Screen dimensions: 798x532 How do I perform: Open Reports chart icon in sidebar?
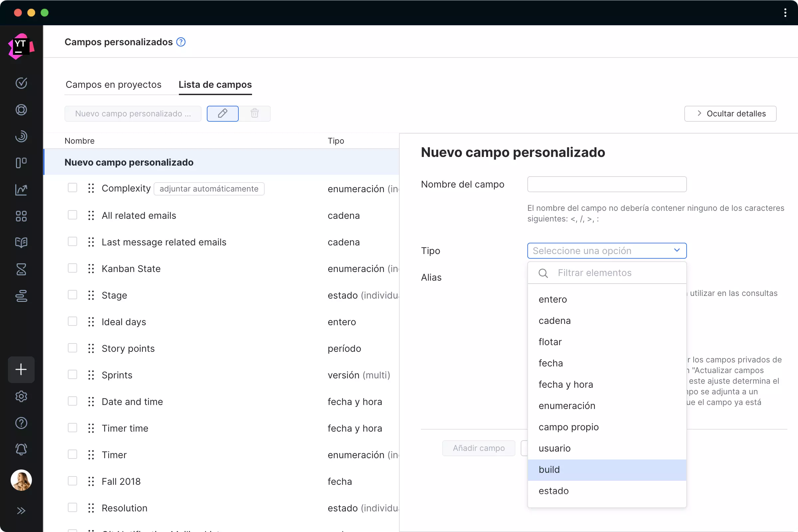pyautogui.click(x=21, y=190)
